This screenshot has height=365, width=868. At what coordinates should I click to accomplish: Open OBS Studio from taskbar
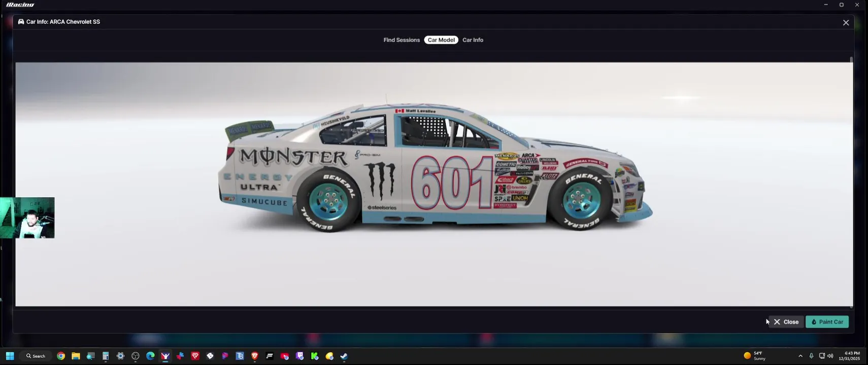tap(136, 356)
